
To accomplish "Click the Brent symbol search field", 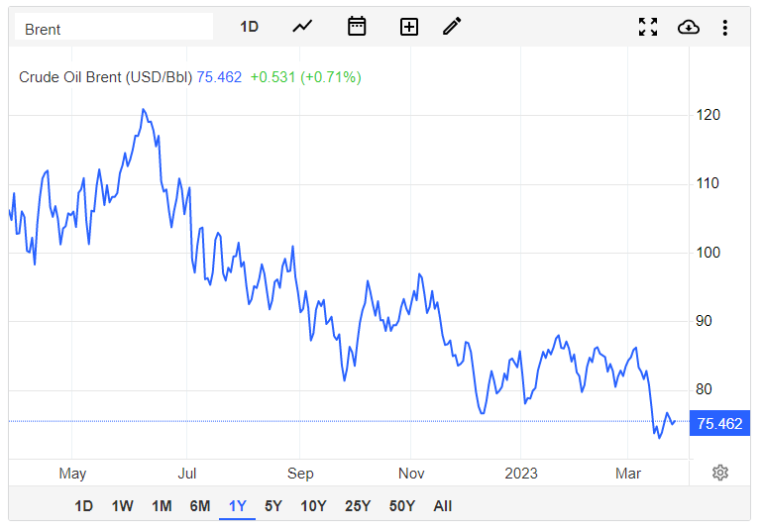I will coord(114,28).
